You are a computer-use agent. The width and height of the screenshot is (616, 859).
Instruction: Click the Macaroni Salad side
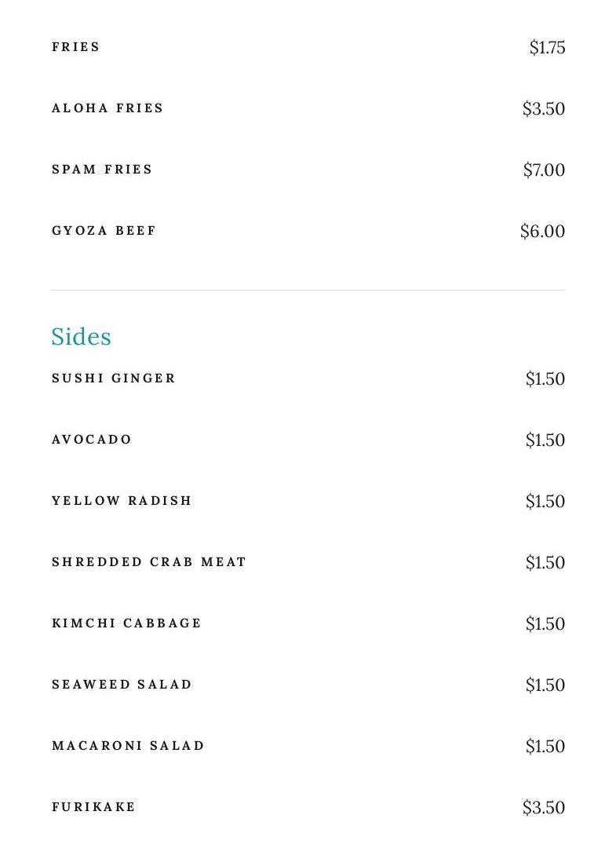(x=128, y=746)
